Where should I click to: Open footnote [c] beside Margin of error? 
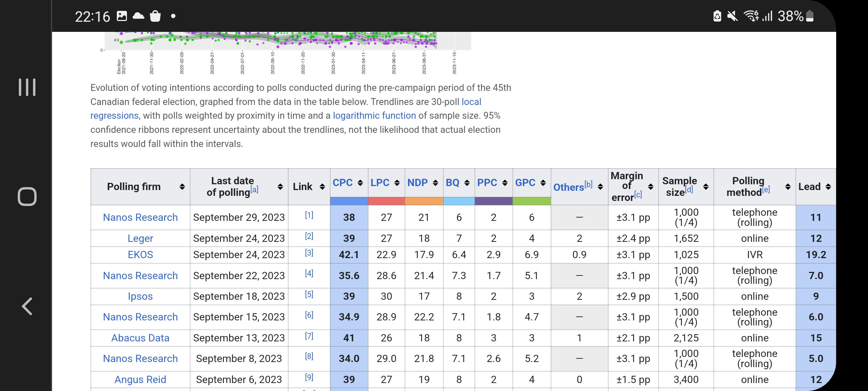point(638,194)
